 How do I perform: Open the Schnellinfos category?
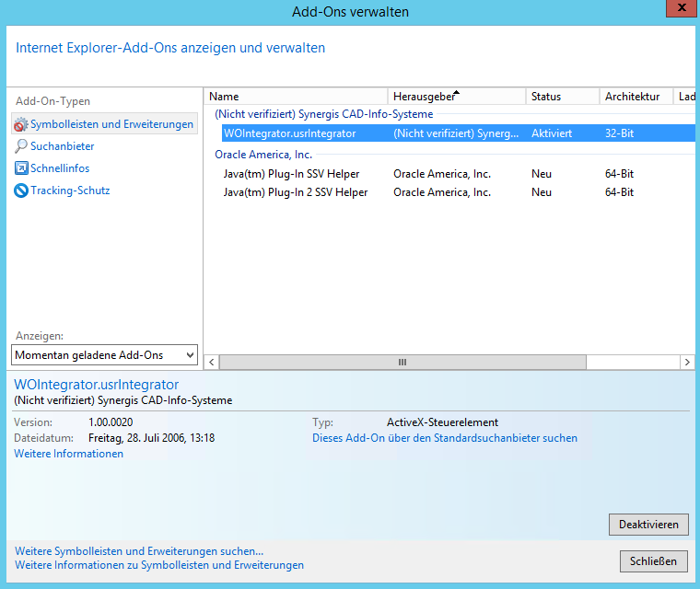pyautogui.click(x=60, y=168)
